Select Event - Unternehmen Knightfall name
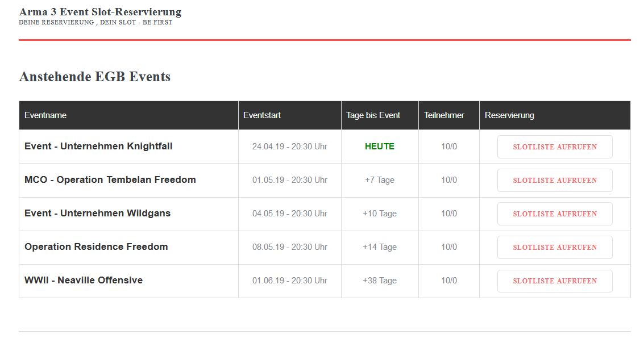The height and width of the screenshot is (347, 644). click(x=98, y=147)
